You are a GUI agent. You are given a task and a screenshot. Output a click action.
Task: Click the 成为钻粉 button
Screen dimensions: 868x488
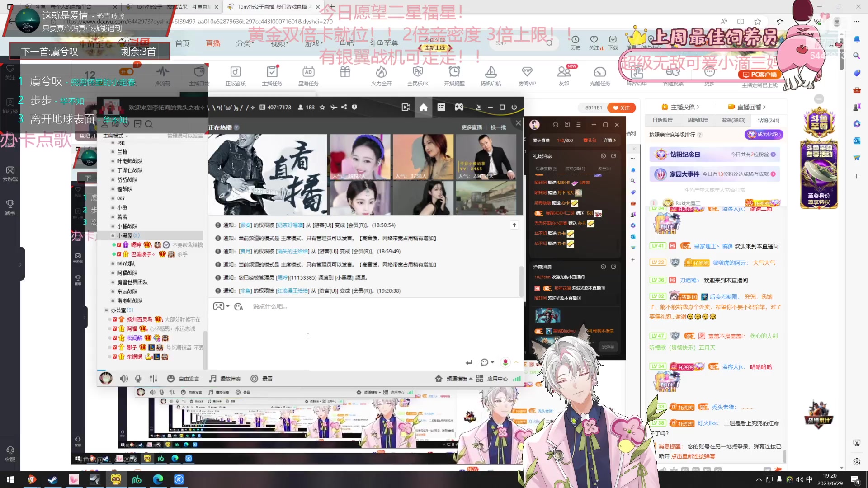tap(764, 134)
